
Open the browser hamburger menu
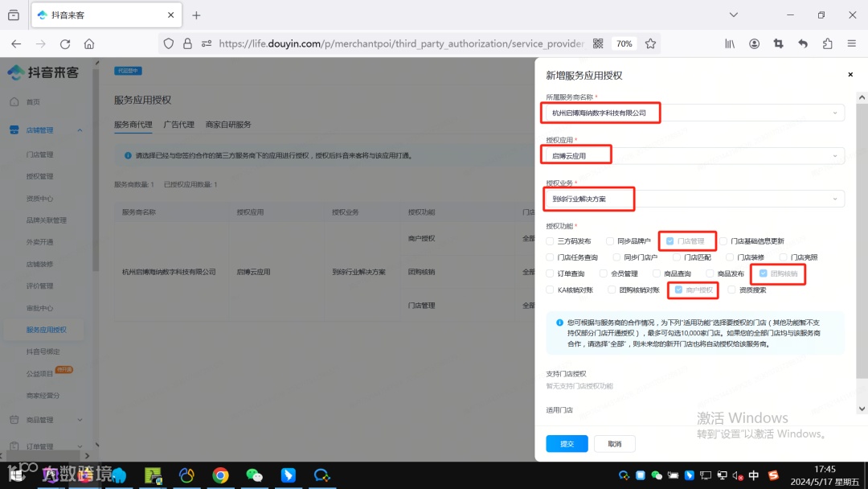pyautogui.click(x=851, y=43)
